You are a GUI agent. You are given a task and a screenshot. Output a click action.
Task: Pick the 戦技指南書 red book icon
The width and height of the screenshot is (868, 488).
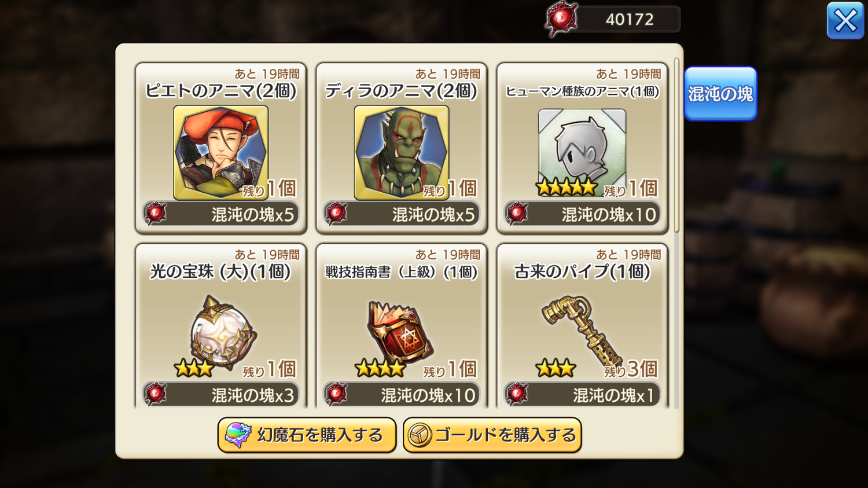point(400,332)
